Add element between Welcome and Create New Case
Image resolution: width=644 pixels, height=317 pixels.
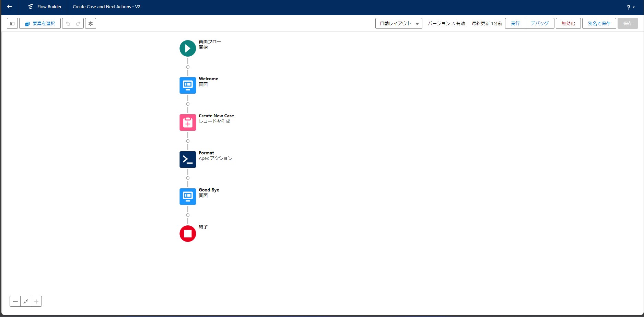coord(188,104)
